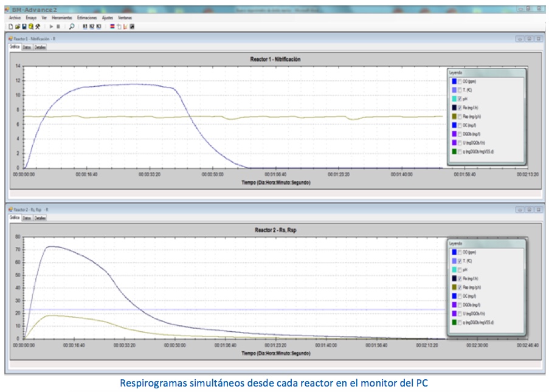549x392 pixels.
Task: Switch to Detalles tab in Reactor 1 window
Action: 40,47
